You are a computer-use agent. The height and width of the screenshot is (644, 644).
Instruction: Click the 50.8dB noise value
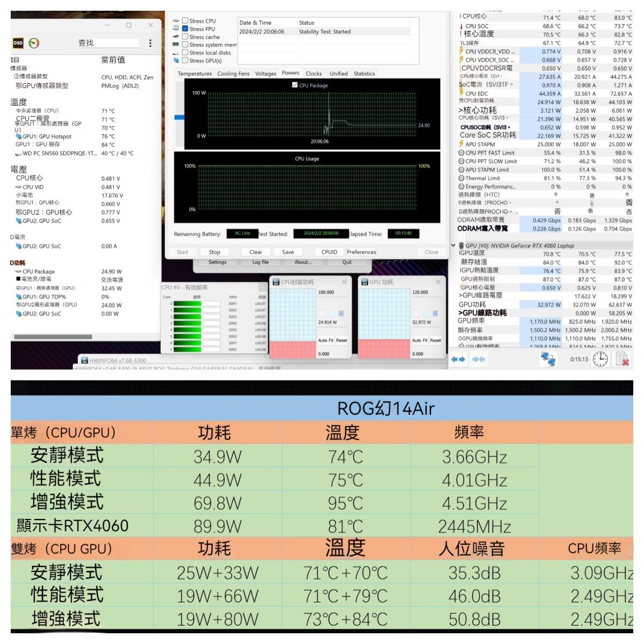click(474, 619)
